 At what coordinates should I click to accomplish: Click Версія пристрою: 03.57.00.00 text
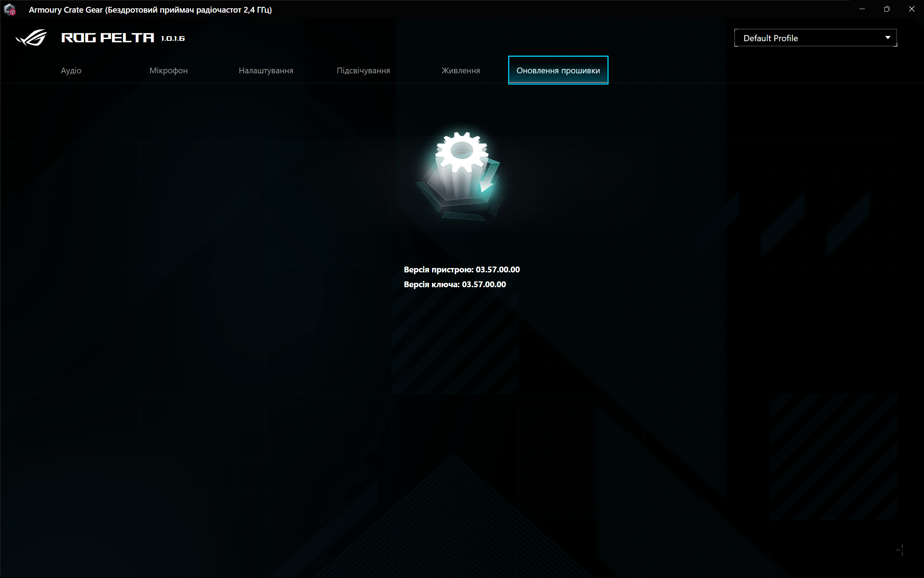click(x=462, y=269)
